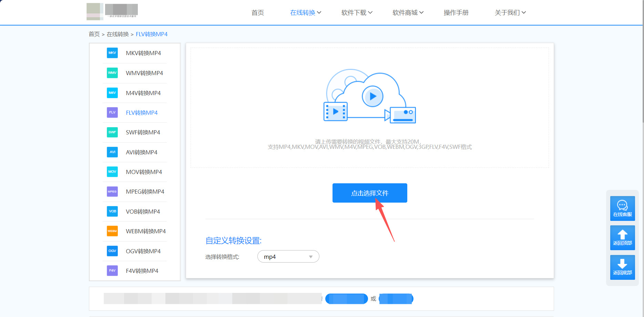The image size is (644, 317).
Task: Open 在线客服 online chat support
Action: point(622,208)
